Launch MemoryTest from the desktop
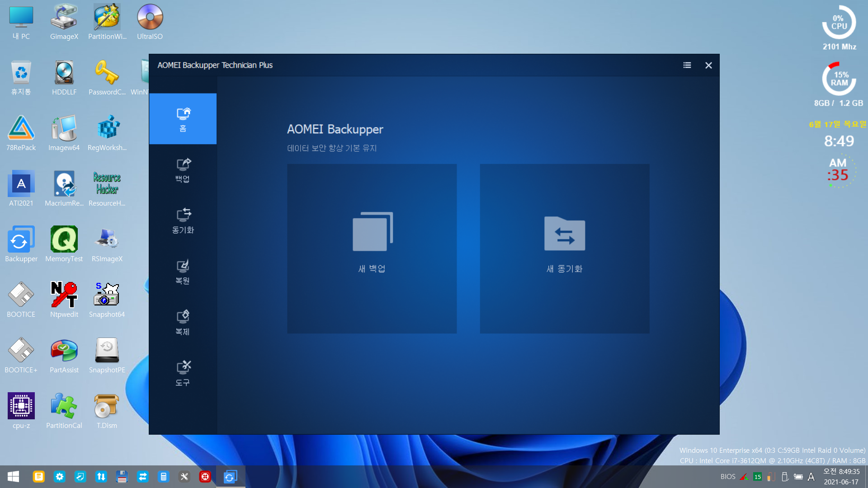The height and width of the screenshot is (488, 868). (x=64, y=245)
